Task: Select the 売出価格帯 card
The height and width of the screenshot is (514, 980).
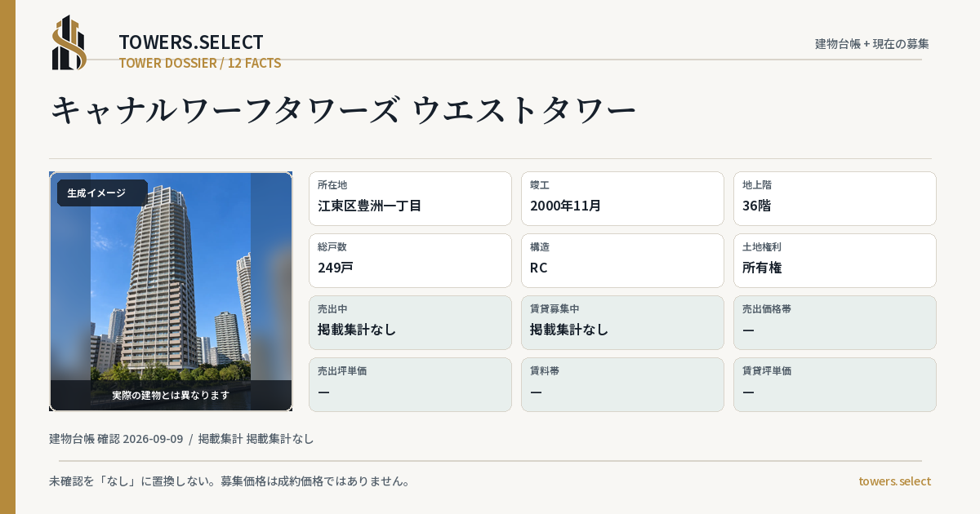Action: click(835, 322)
